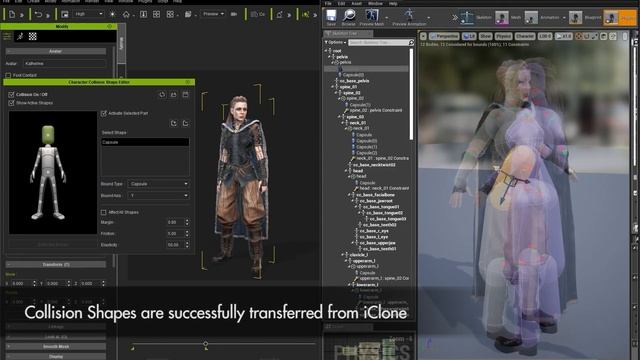The height and width of the screenshot is (360, 640).
Task: Select Capsule in the Select Shape list
Action: coord(145,142)
